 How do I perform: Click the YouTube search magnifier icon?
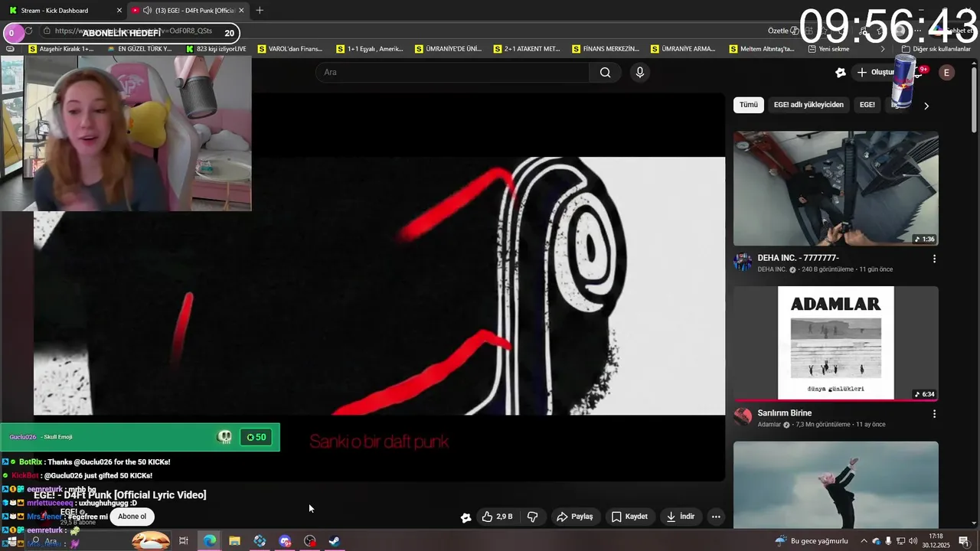point(605,72)
